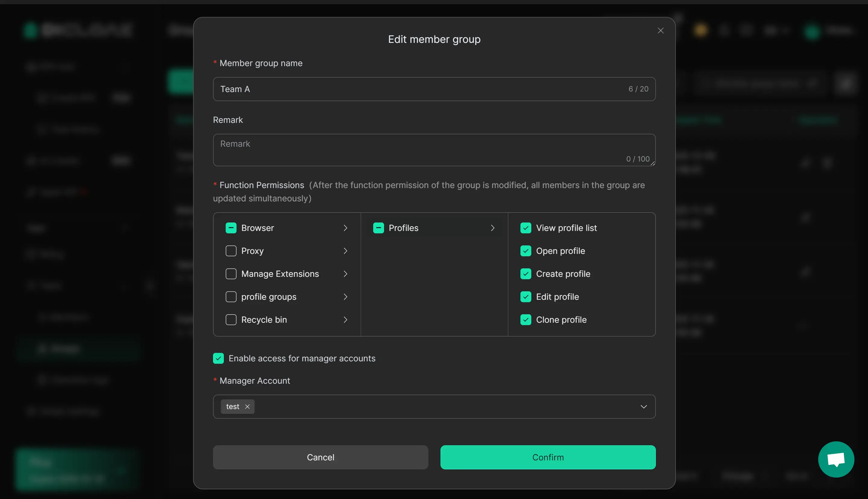Toggle the Browser partial-selection checkbox

pos(231,228)
